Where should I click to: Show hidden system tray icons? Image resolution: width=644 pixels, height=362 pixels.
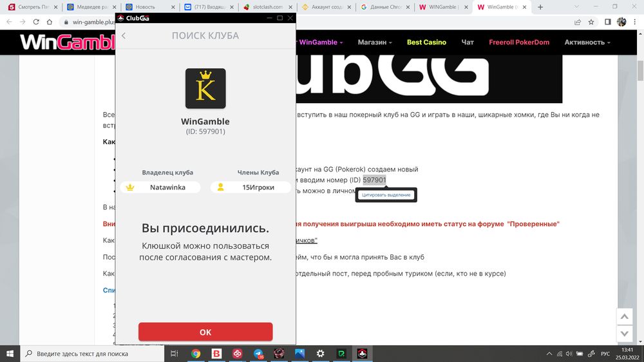549,354
